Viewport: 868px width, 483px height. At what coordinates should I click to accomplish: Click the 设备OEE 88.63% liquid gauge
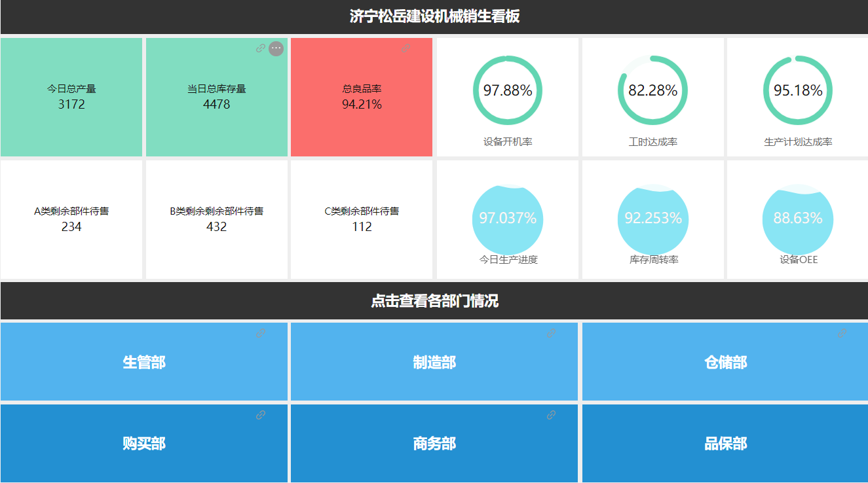click(798, 219)
